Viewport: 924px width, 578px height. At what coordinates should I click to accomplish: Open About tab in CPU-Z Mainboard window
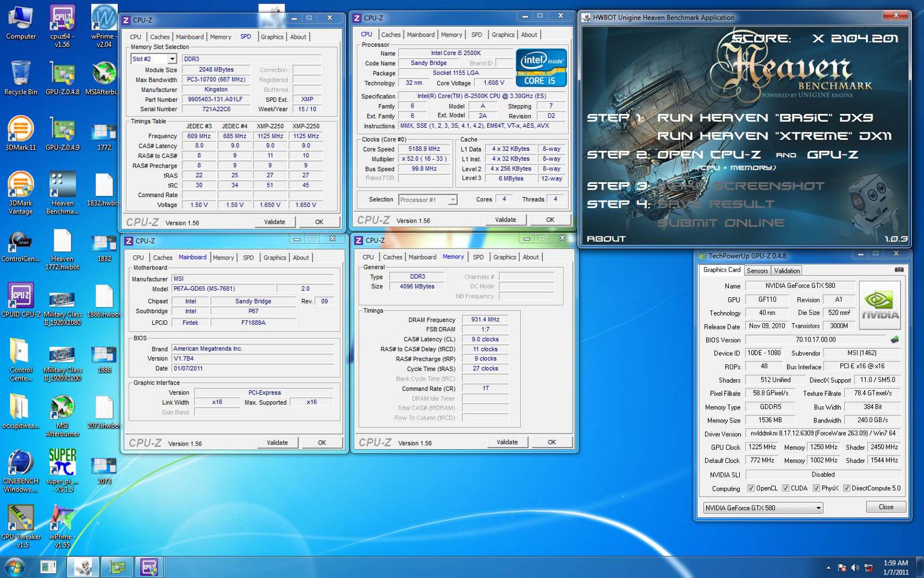click(301, 258)
